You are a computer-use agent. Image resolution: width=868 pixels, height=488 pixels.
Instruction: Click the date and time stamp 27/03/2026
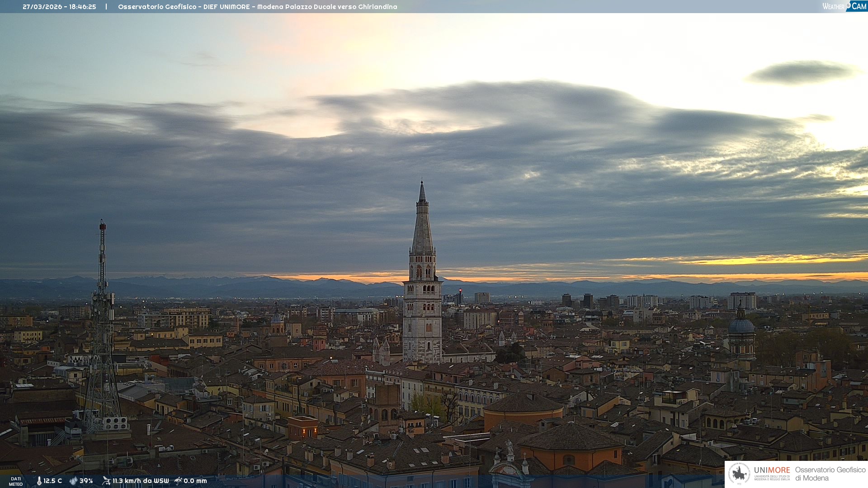[59, 7]
